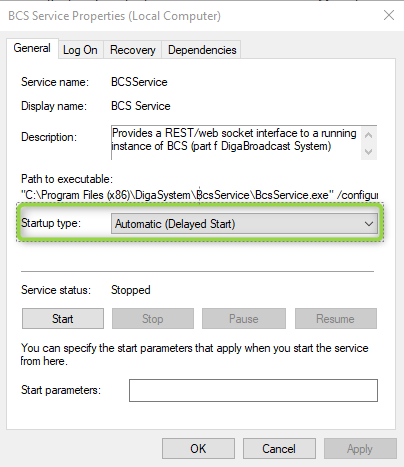Cancel the properties dialog

click(x=279, y=449)
